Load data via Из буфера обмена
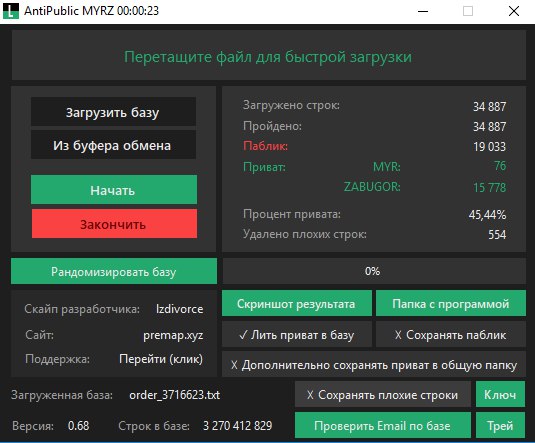The image size is (535, 443). coord(113,145)
